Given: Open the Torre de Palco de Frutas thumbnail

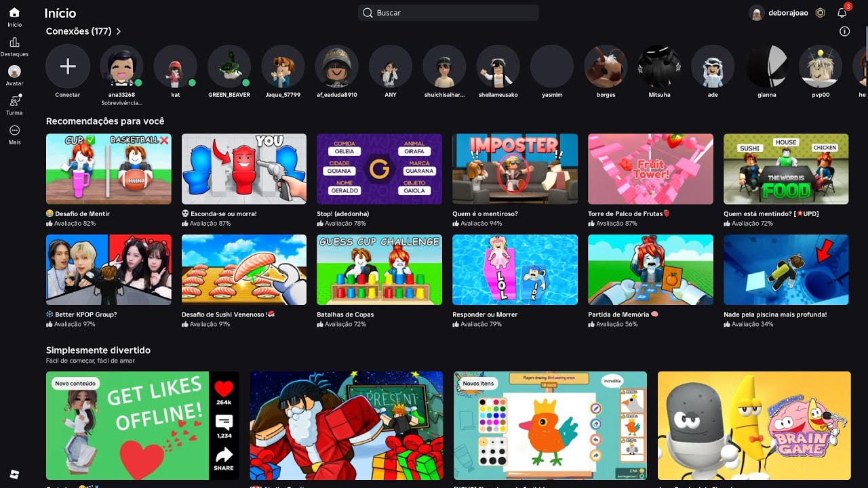Looking at the screenshot, I should pyautogui.click(x=651, y=169).
